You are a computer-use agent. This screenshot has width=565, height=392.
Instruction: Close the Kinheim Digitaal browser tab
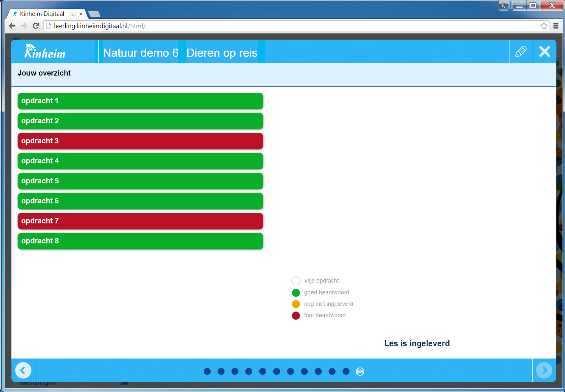point(81,14)
